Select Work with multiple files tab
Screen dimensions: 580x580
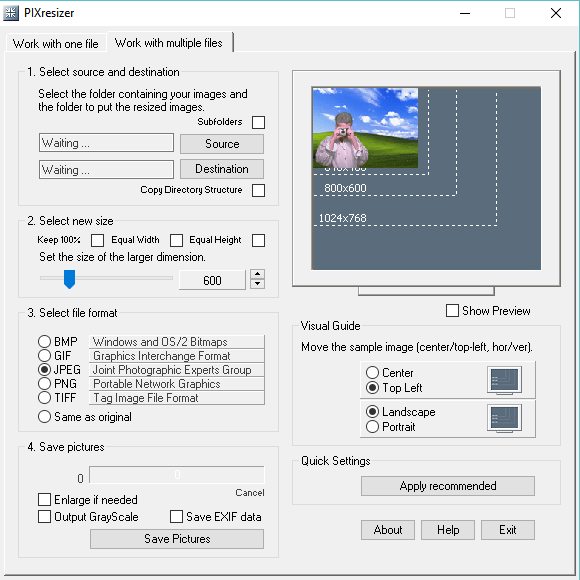click(x=169, y=43)
